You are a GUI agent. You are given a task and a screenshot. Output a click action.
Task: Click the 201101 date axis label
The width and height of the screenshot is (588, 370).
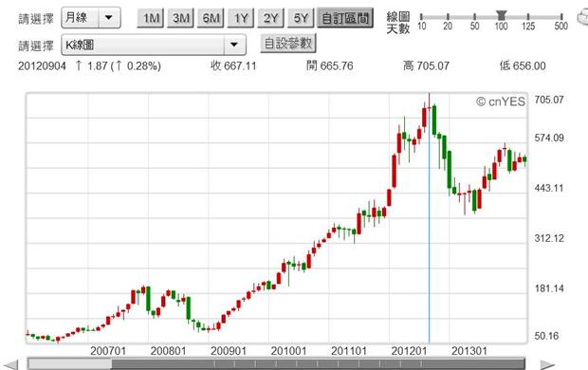(x=349, y=351)
